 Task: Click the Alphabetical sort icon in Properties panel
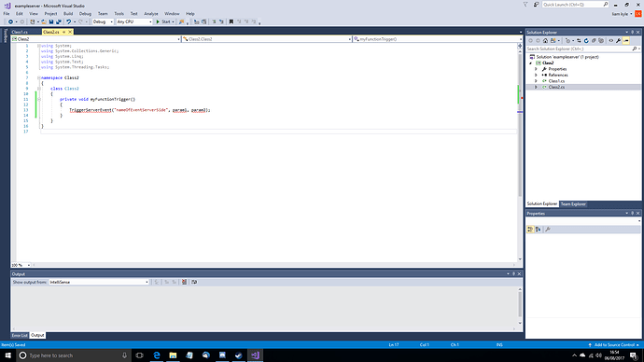(538, 230)
